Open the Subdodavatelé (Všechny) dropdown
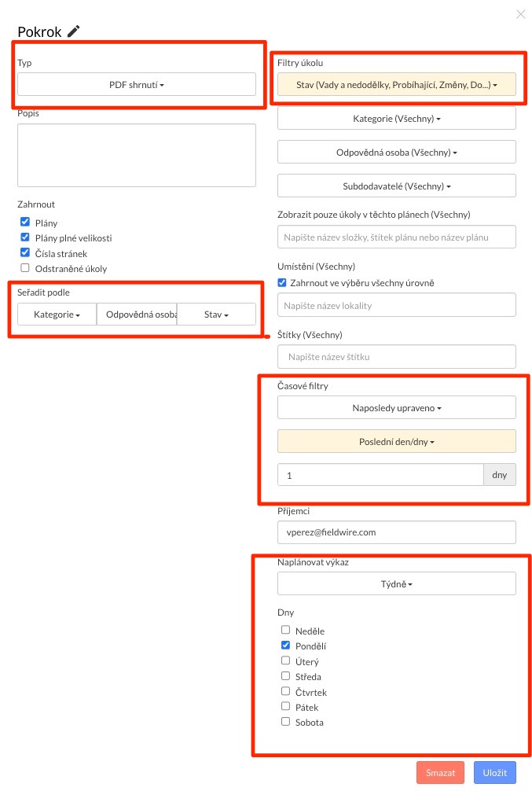Screen dimensions: 532x802 pyautogui.click(x=396, y=186)
